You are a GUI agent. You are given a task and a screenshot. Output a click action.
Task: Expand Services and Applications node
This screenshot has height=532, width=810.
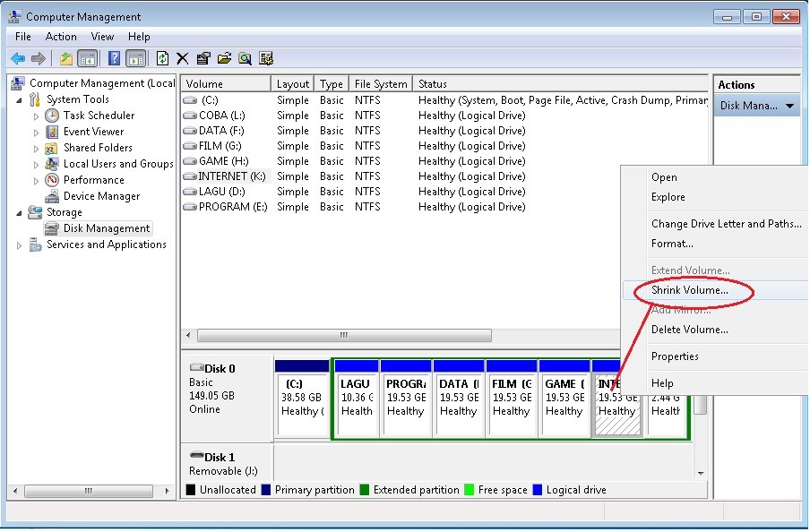tap(19, 245)
